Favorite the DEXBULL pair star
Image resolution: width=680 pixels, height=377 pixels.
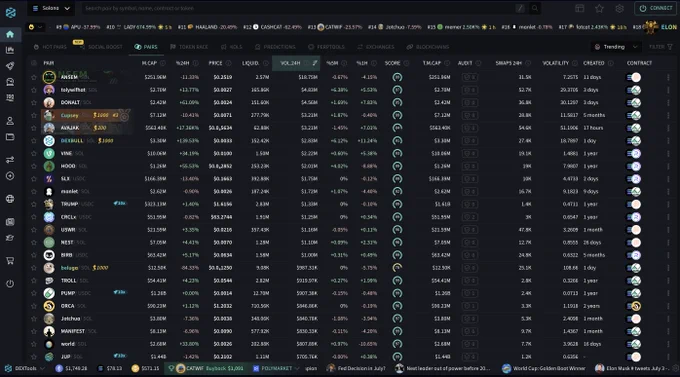pos(34,141)
